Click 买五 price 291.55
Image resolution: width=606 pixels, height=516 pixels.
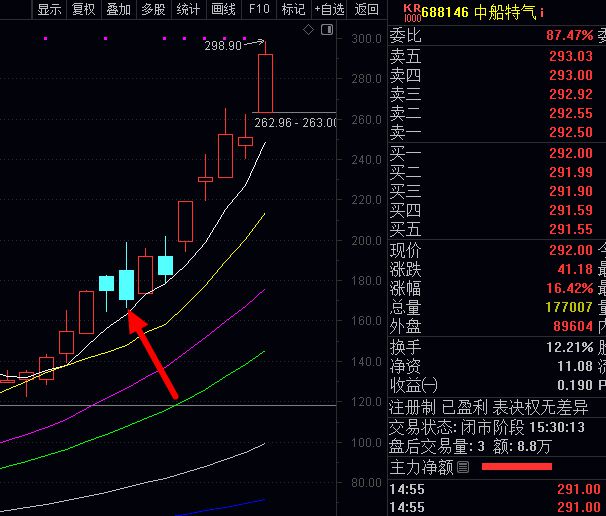click(x=571, y=229)
